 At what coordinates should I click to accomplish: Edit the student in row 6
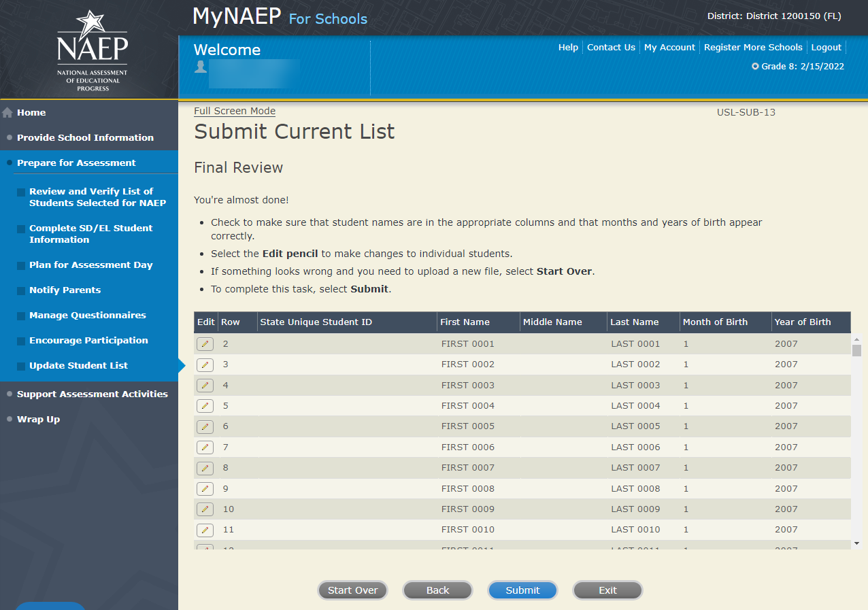tap(205, 427)
